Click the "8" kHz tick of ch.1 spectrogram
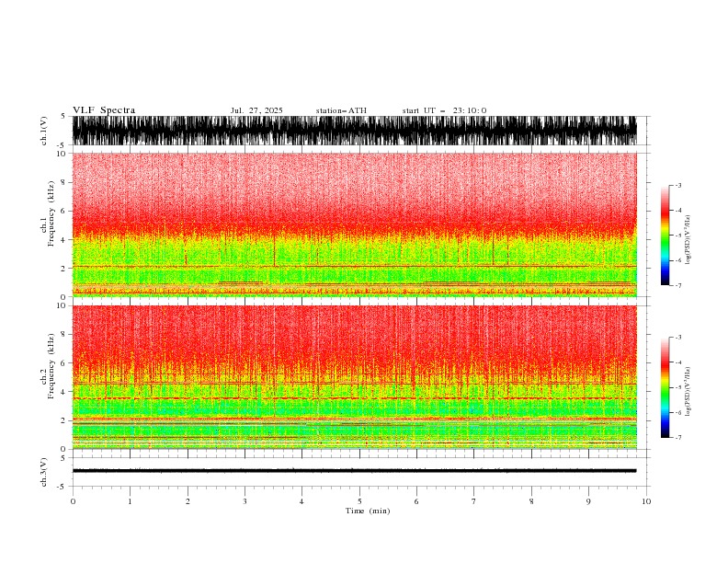728x563 pixels. point(63,182)
